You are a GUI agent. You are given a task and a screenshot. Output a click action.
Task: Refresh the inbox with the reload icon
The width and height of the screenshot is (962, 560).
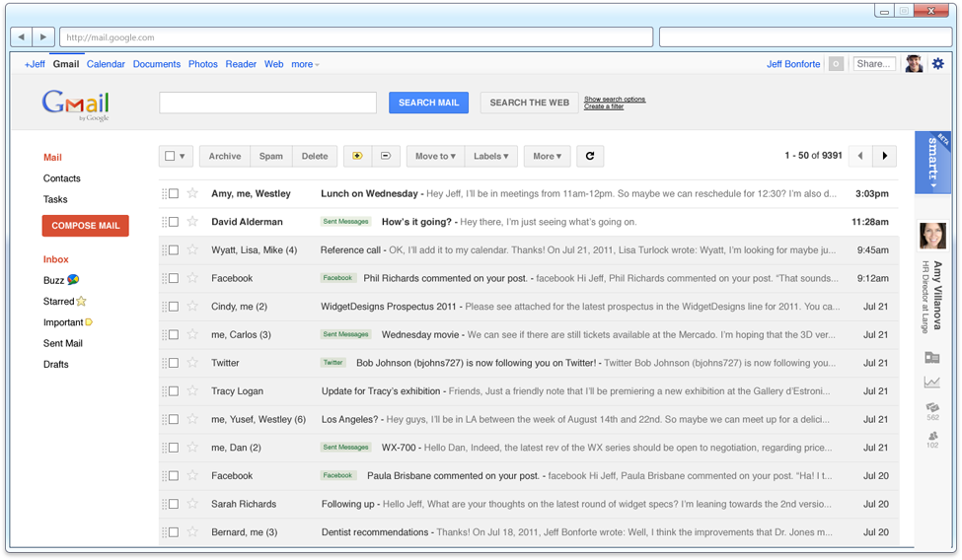click(x=590, y=156)
